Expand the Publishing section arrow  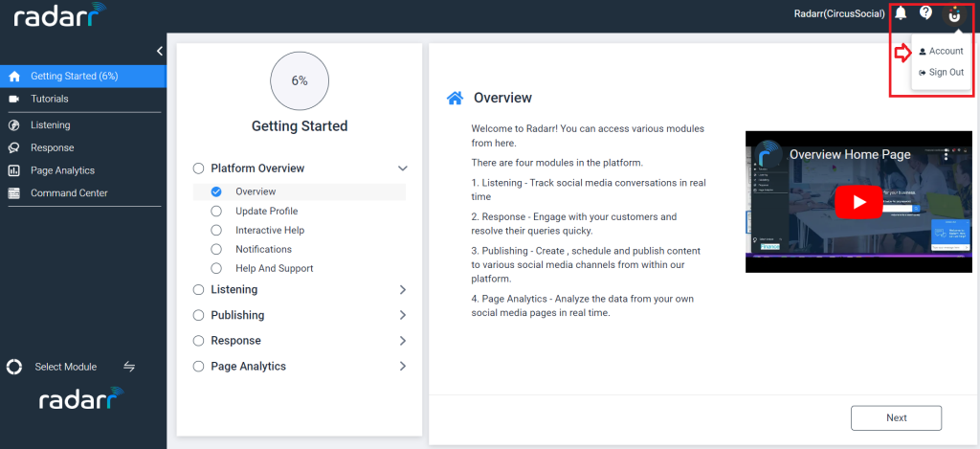pos(403,315)
